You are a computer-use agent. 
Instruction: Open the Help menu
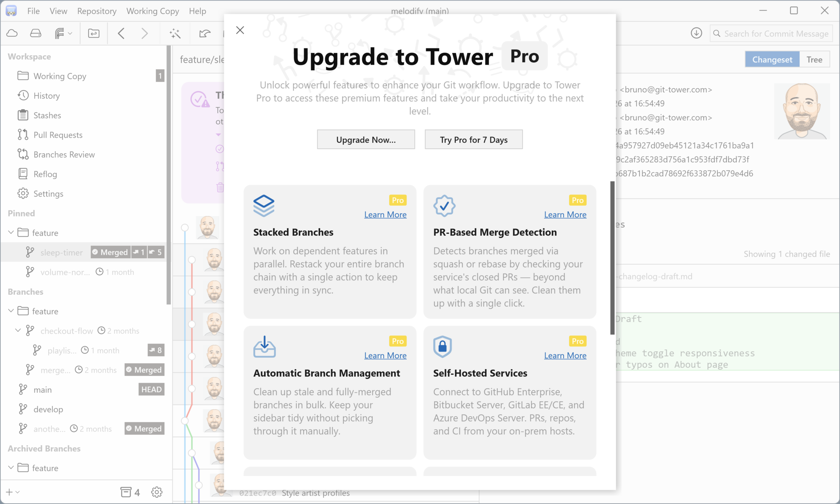tap(197, 11)
